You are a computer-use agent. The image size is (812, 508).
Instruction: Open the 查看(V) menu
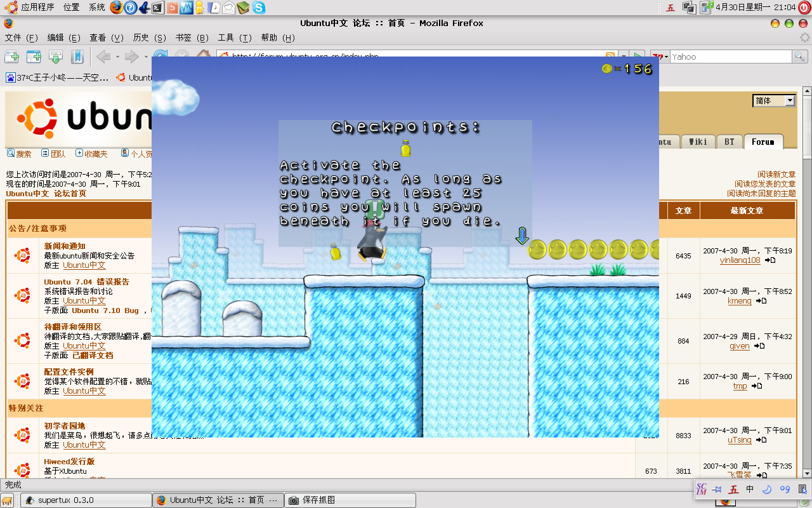(x=107, y=38)
